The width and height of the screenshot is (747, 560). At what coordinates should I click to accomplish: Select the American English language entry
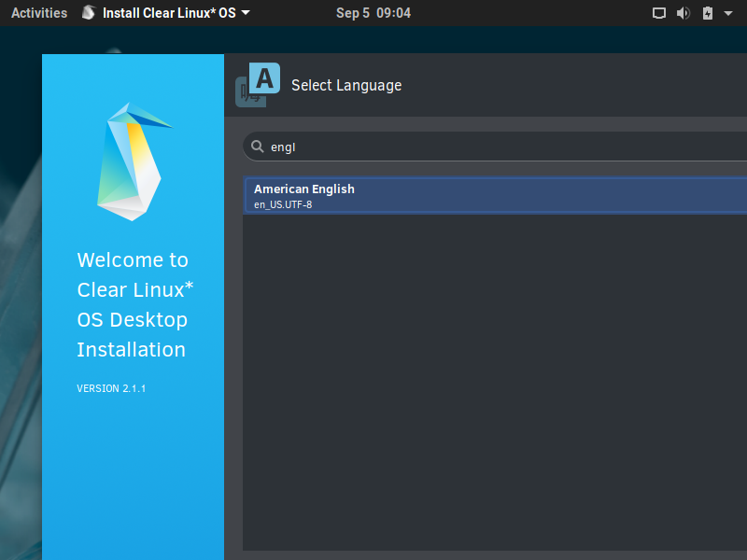click(304, 189)
